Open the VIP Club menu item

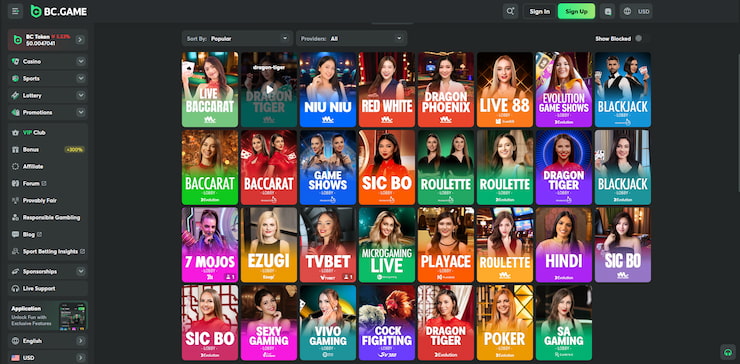point(48,133)
